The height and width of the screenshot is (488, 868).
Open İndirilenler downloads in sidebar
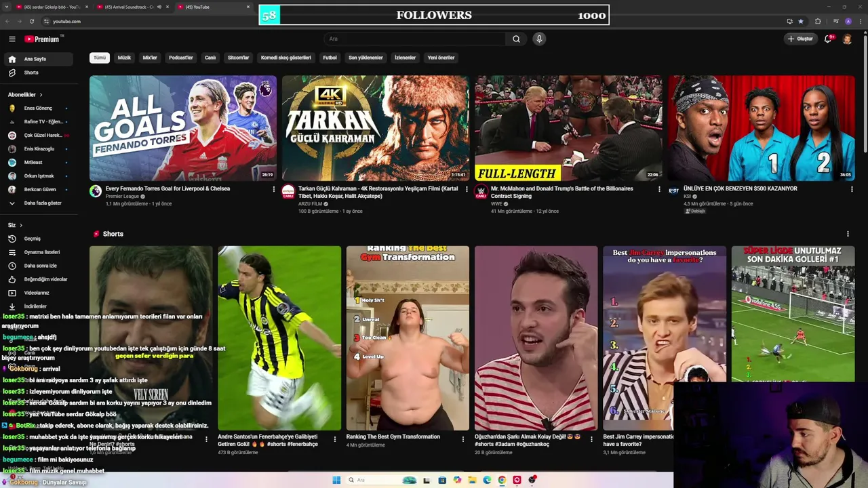click(39, 306)
